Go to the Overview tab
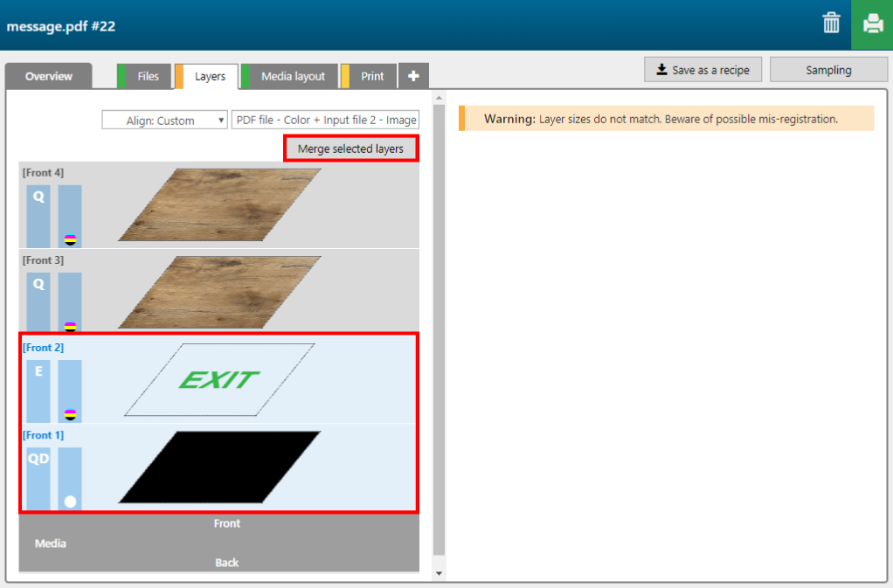The height and width of the screenshot is (588, 893). (x=49, y=77)
